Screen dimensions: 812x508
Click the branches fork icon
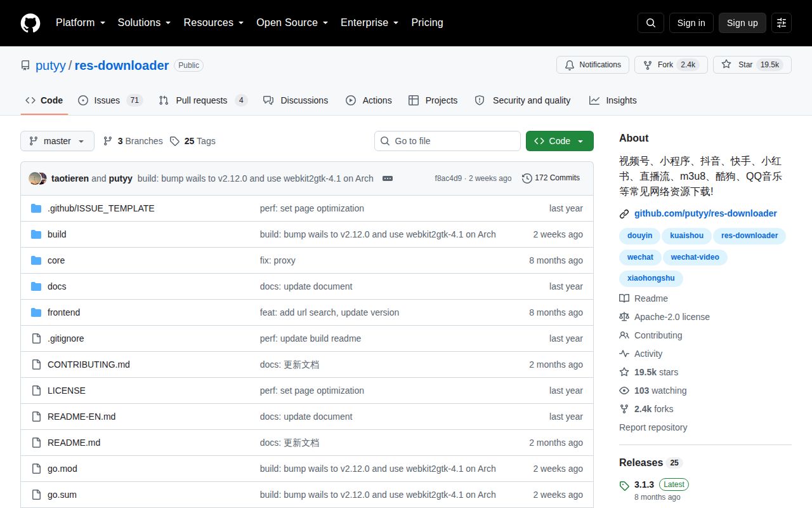pos(108,141)
